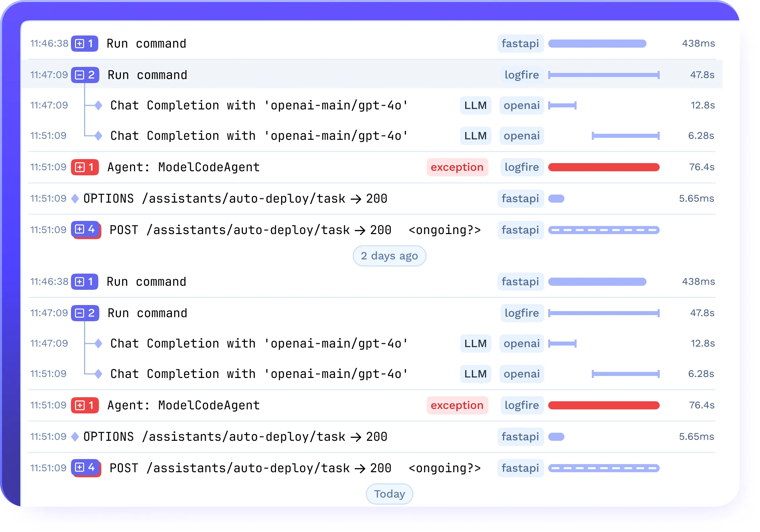Expand the POST auto-deploy span above the Today label
Image resolution: width=760 pixels, height=532 pixels.
click(80, 467)
